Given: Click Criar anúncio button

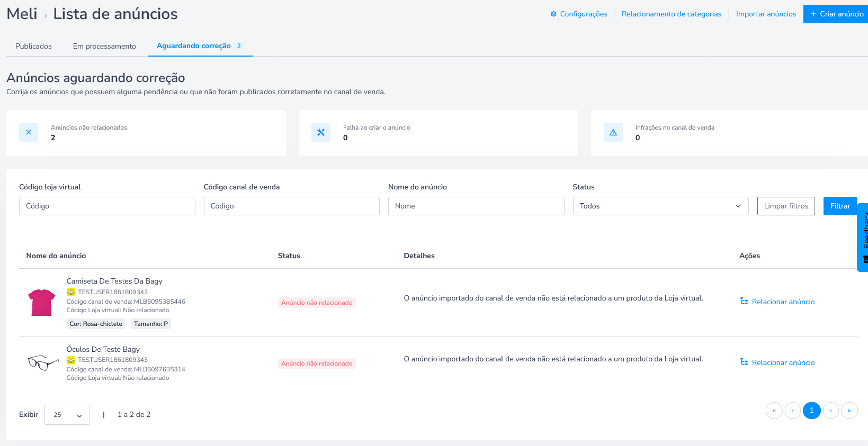Looking at the screenshot, I should 836,14.
